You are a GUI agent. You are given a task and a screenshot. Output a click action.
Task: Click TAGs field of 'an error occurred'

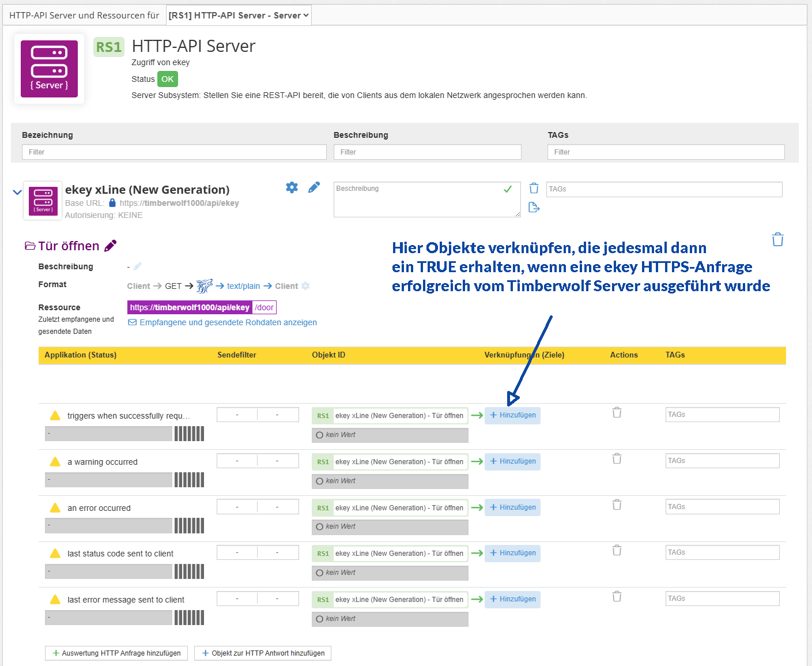pyautogui.click(x=723, y=507)
